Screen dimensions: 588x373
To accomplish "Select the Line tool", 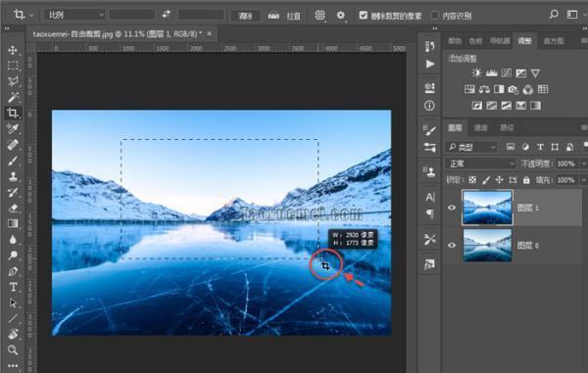I will [13, 318].
